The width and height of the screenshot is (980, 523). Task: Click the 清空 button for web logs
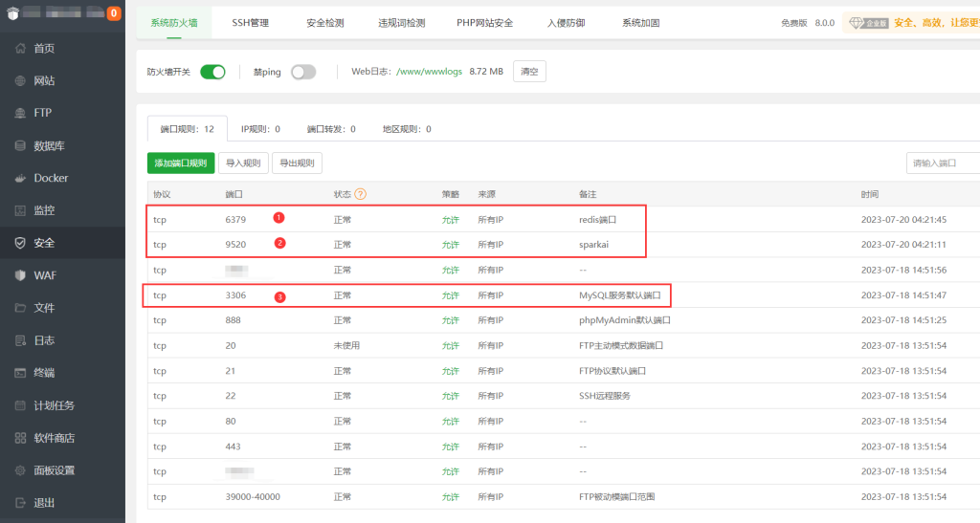coord(529,72)
